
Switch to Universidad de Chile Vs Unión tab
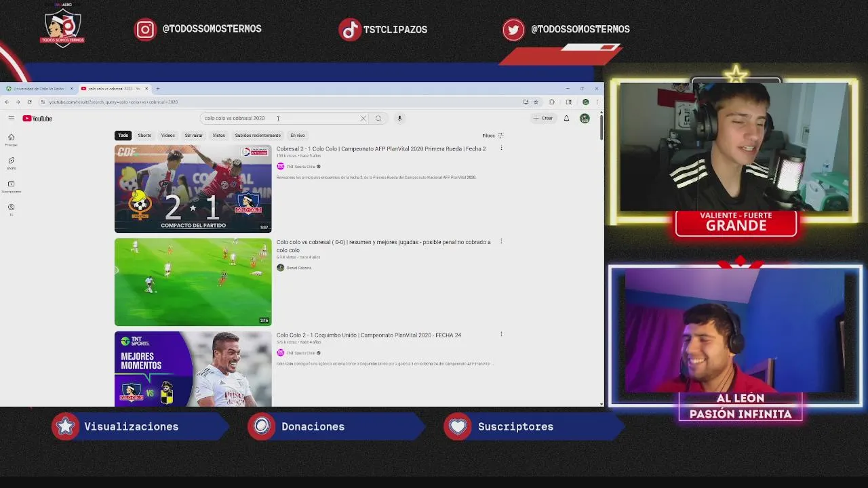pos(39,89)
